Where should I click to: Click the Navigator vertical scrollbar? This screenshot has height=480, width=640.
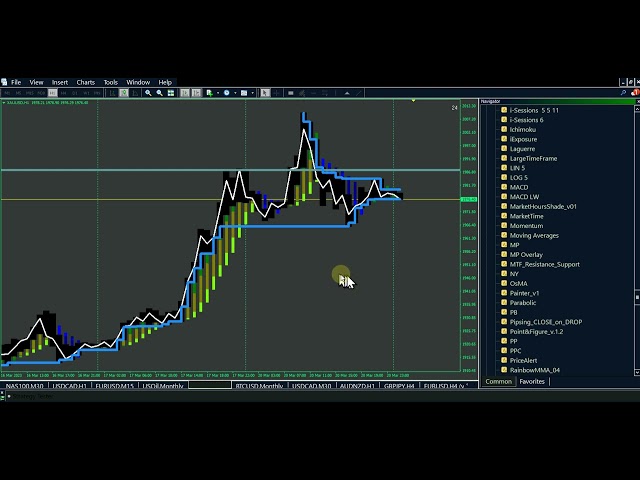click(x=636, y=240)
